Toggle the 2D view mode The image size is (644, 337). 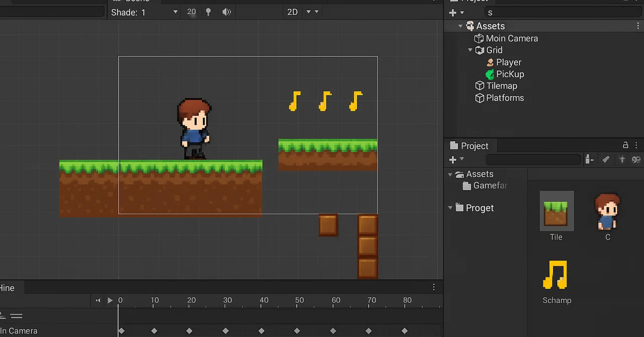coord(292,12)
